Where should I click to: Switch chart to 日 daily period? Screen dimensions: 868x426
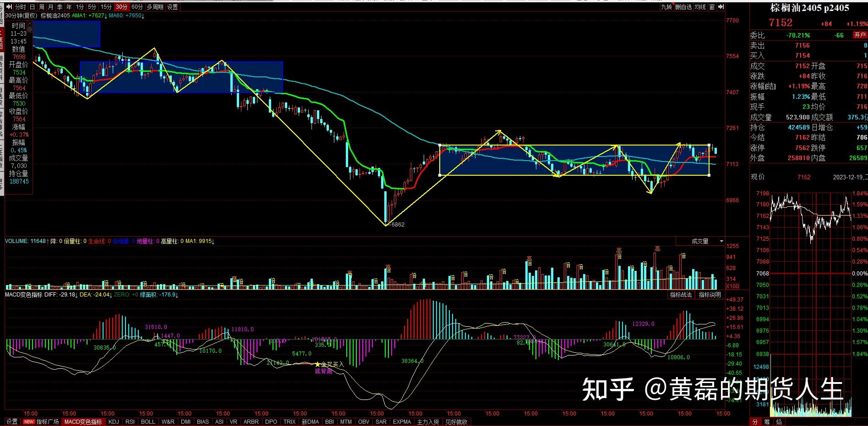coord(33,7)
